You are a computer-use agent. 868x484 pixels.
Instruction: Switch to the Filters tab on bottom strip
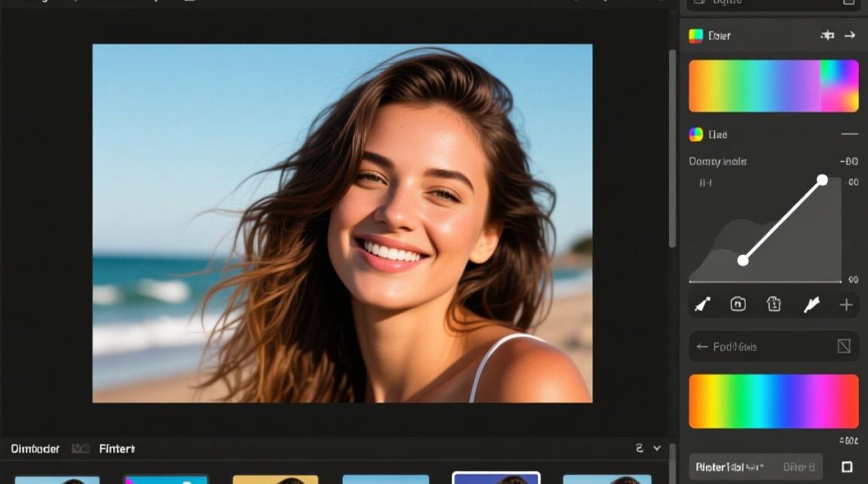click(117, 449)
